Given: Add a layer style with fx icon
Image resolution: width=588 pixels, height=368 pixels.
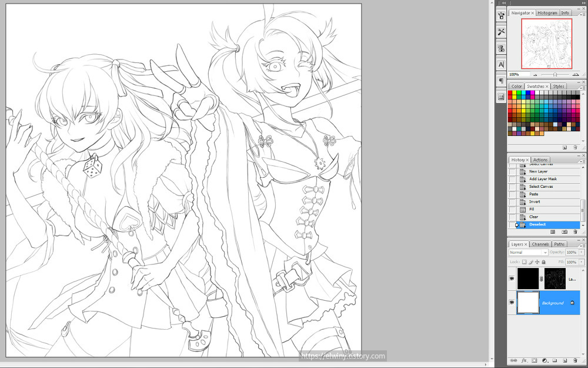Looking at the screenshot, I should coord(524,360).
